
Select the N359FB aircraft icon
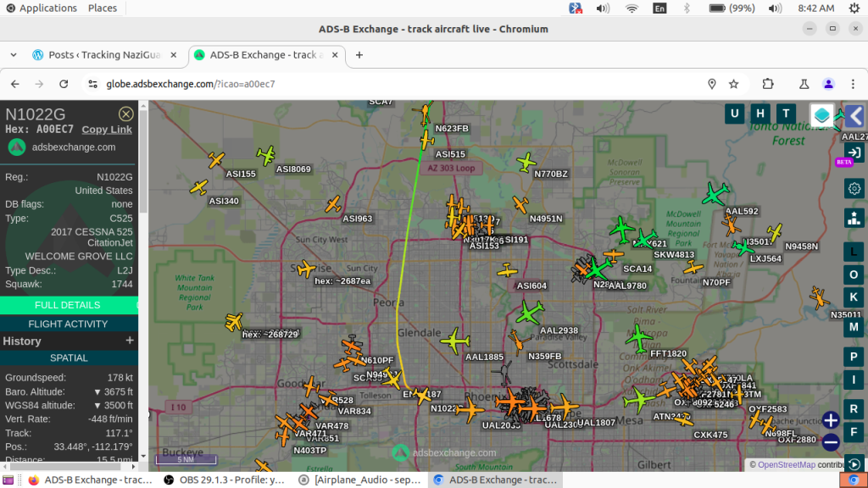[518, 341]
